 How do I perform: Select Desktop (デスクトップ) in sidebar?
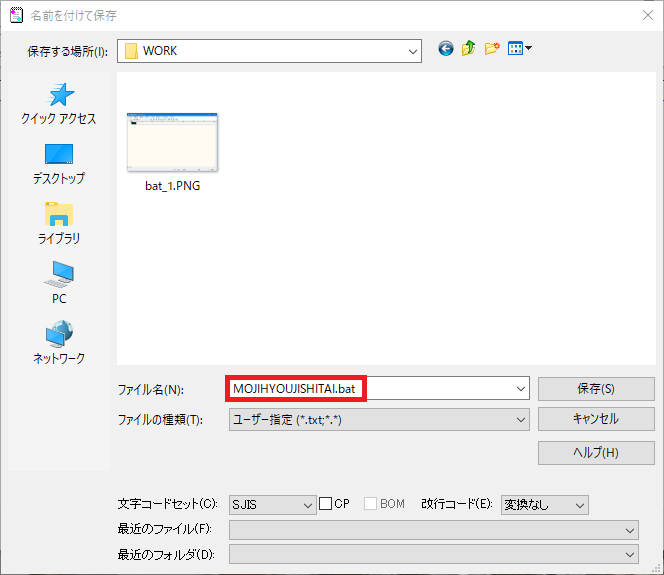(x=59, y=164)
